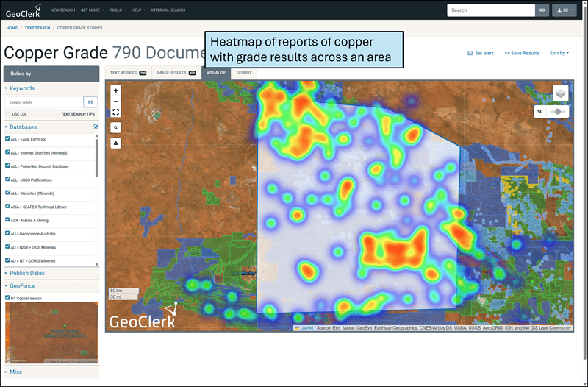Enter fullscreen map view
This screenshot has width=588, height=387.
pyautogui.click(x=115, y=112)
